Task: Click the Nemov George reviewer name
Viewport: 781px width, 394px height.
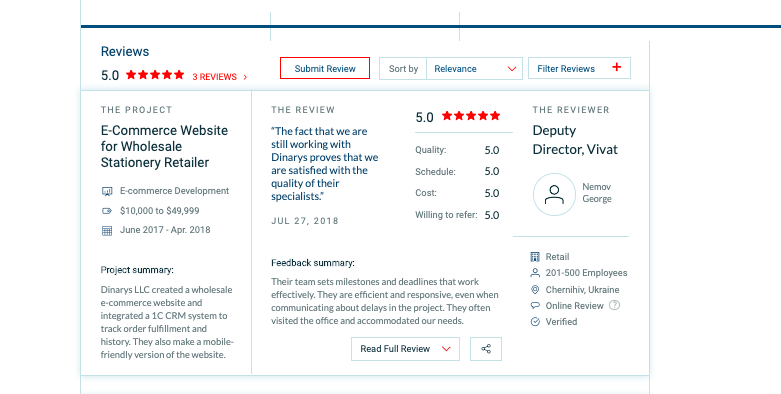Action: click(597, 193)
